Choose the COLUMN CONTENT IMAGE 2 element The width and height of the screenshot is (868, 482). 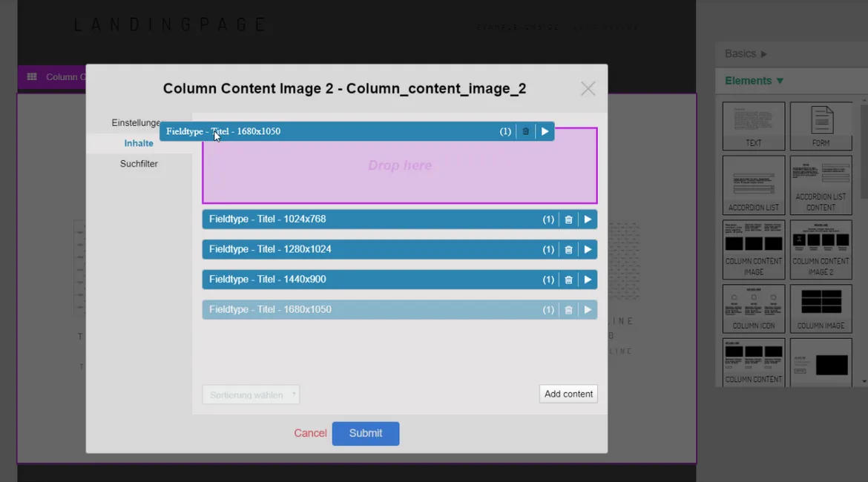(821, 250)
